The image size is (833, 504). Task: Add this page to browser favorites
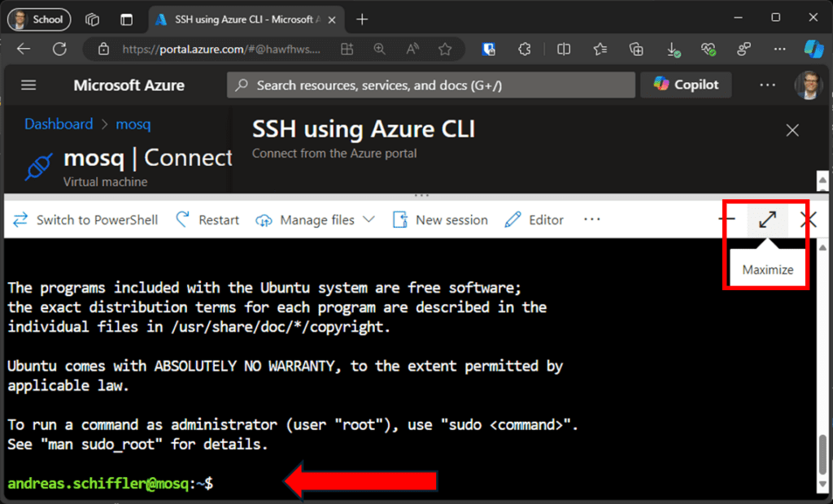pos(445,50)
